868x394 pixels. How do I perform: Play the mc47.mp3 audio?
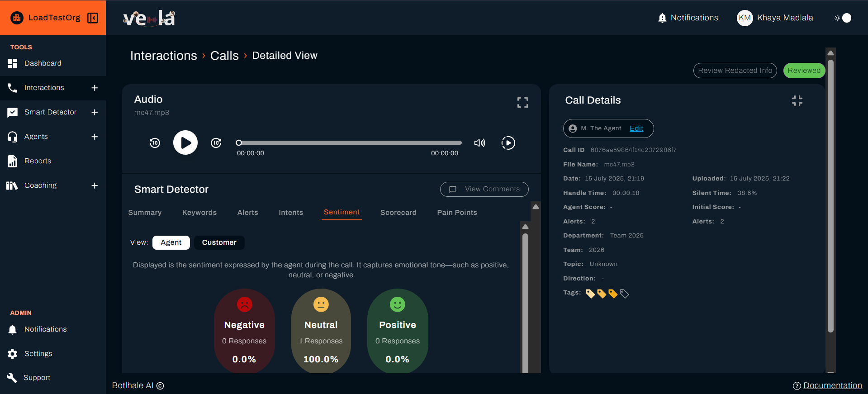tap(185, 143)
